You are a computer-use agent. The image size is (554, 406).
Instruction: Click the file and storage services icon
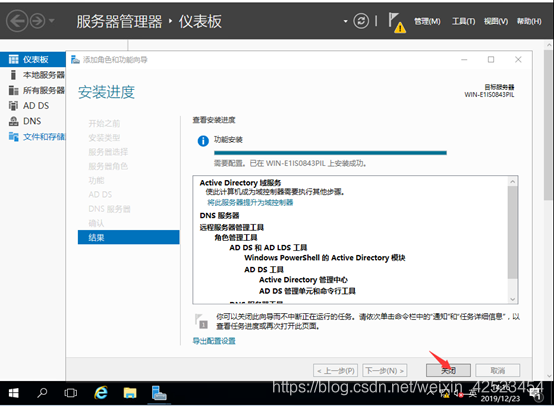(13, 136)
